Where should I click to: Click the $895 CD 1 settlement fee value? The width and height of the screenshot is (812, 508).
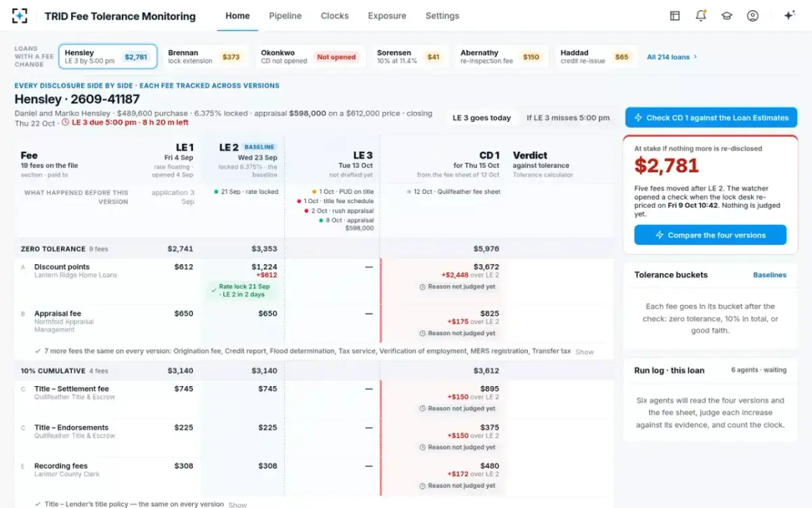coord(490,389)
